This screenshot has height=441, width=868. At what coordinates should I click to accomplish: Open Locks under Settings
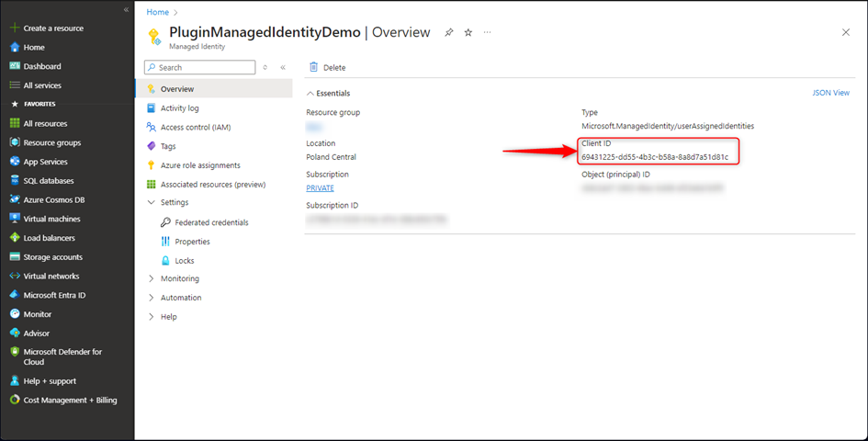click(185, 260)
